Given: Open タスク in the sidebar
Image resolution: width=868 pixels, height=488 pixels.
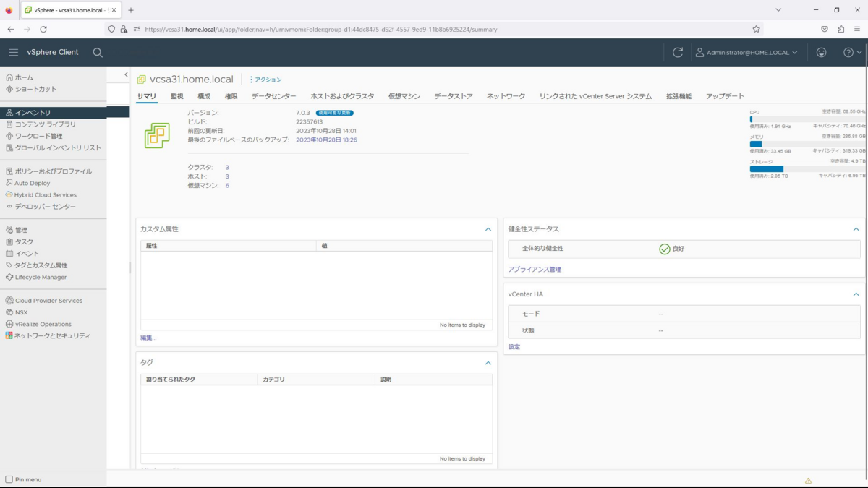Looking at the screenshot, I should tap(20, 241).
